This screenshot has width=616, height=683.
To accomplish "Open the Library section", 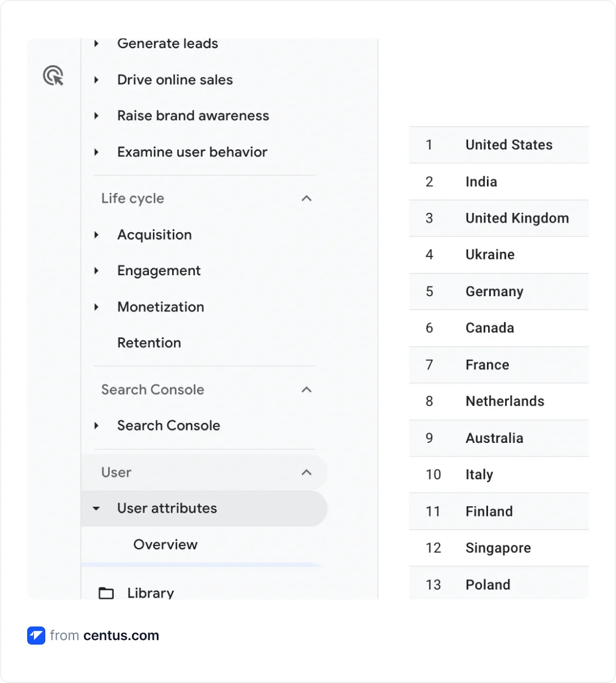I will [x=150, y=593].
